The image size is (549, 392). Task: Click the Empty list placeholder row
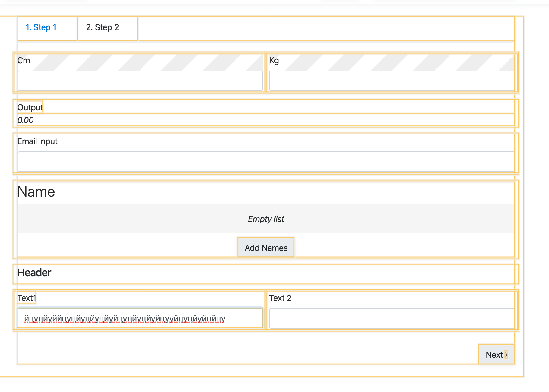tap(265, 219)
